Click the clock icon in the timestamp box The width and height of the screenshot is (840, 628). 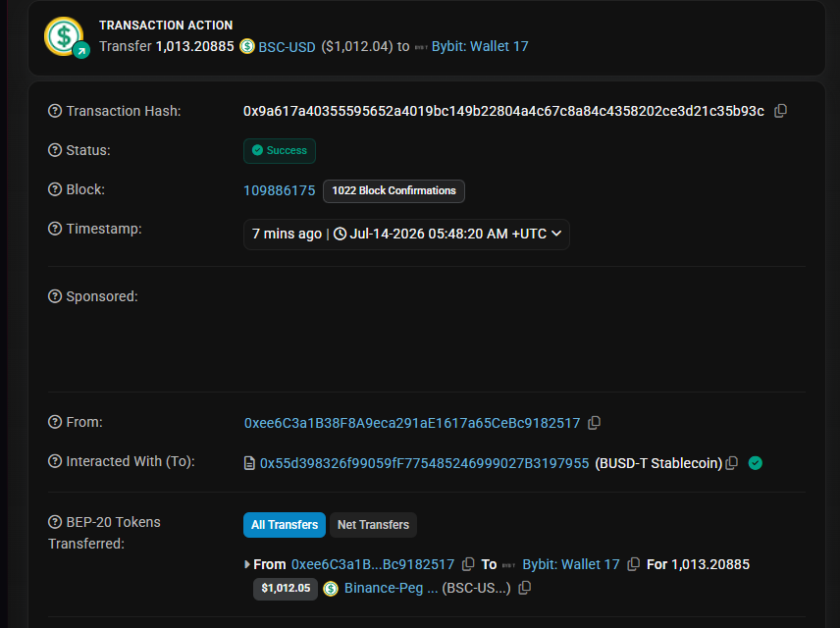pos(340,235)
